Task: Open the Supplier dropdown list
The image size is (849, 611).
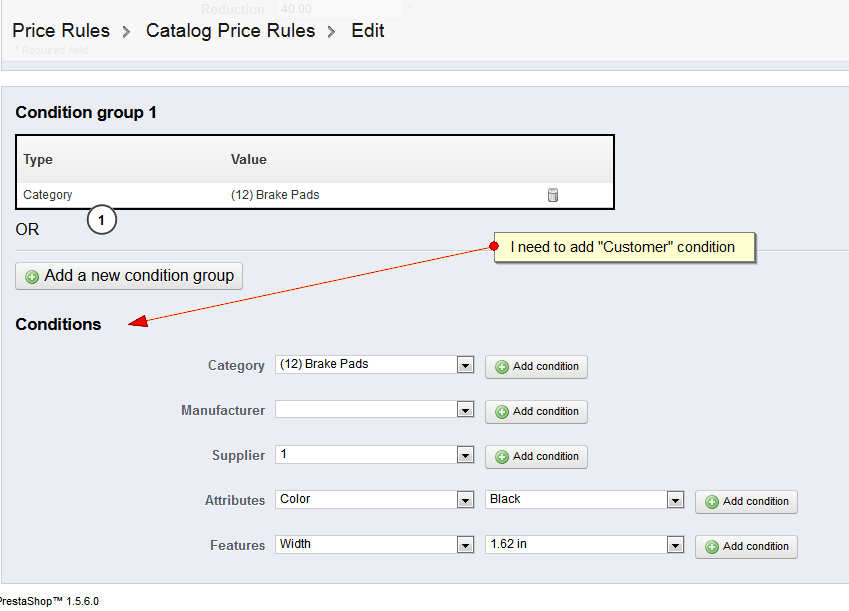Action: (465, 455)
